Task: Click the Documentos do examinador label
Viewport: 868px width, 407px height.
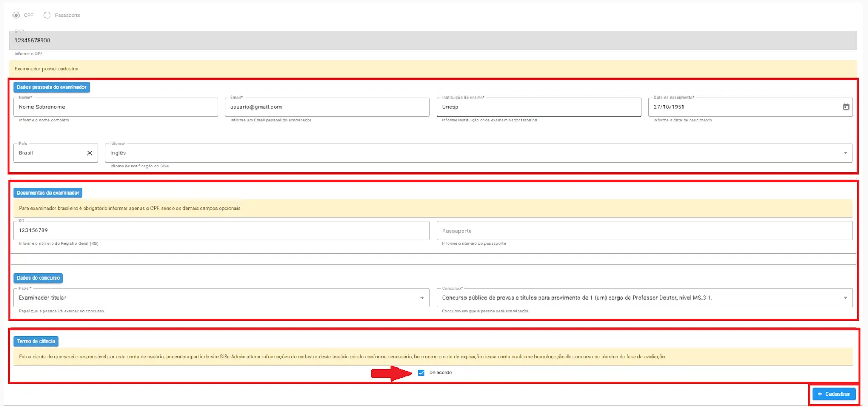Action: (48, 193)
